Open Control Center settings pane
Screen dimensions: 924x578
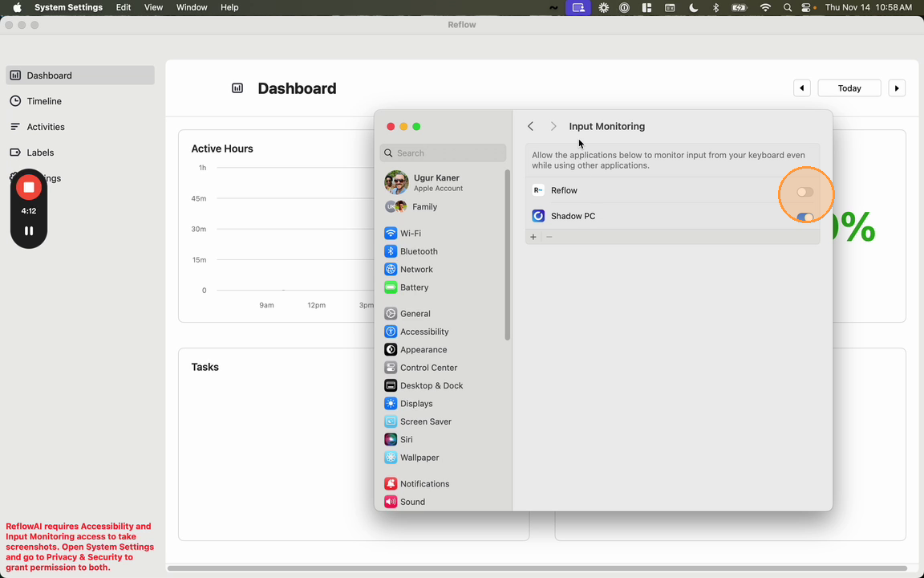(x=443, y=368)
